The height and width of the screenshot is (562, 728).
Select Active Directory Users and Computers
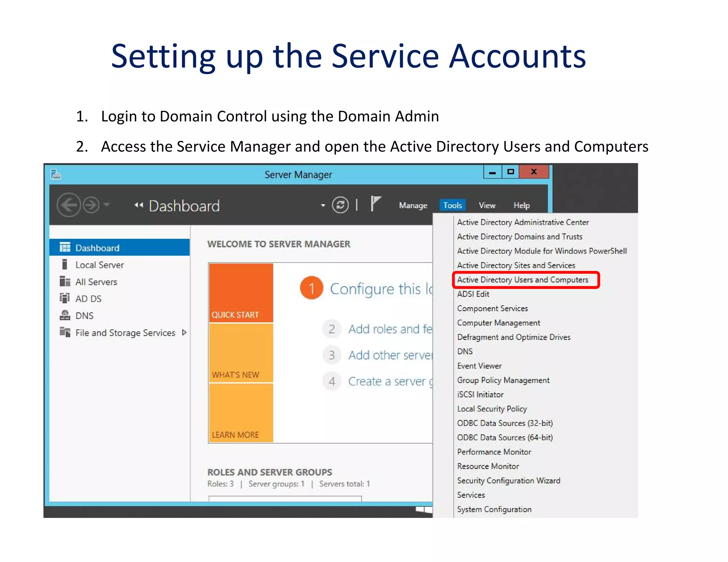[523, 280]
